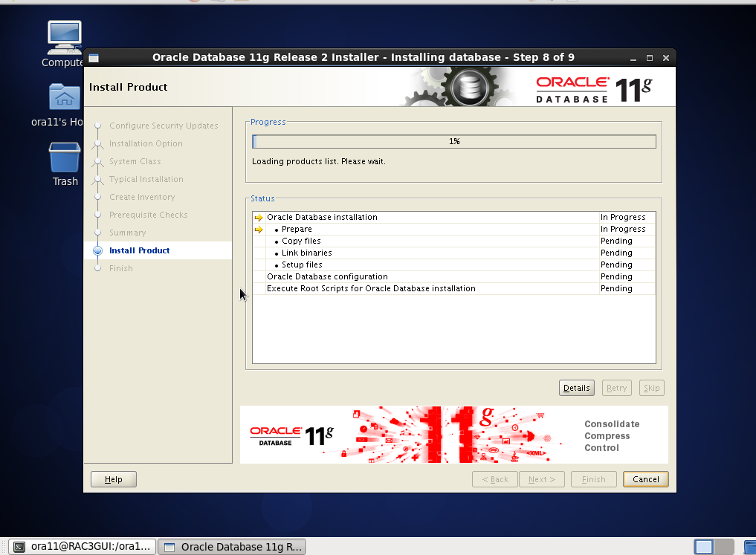Minimize the Oracle installer window

[633, 58]
